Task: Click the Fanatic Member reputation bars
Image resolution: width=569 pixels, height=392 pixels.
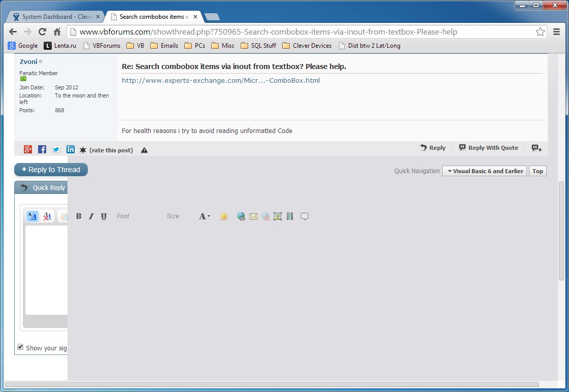Action: 23,79
